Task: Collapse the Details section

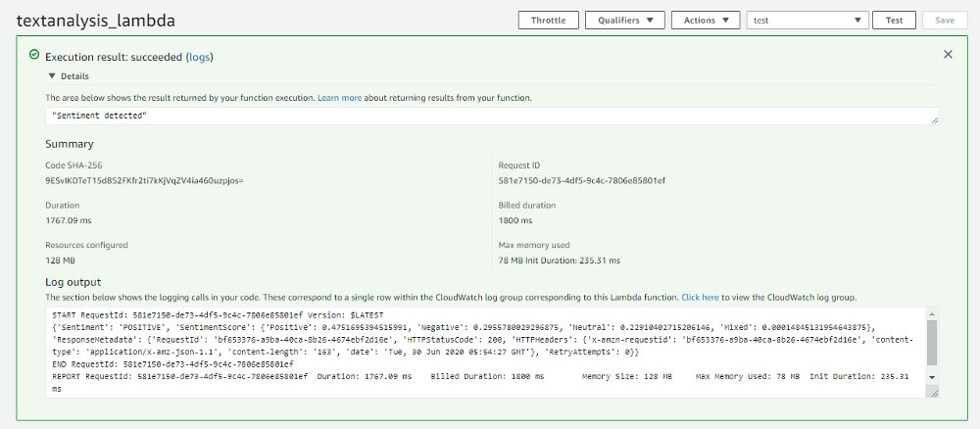Action: [x=53, y=75]
